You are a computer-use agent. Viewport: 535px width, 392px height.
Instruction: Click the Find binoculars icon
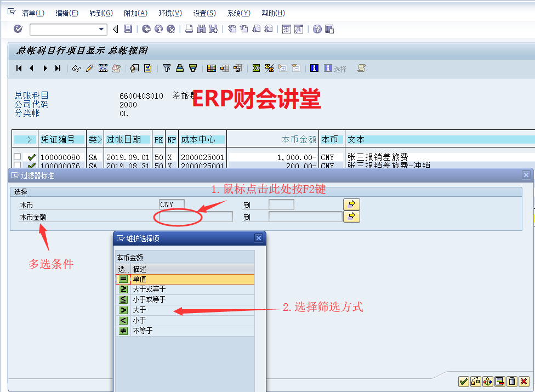click(201, 29)
